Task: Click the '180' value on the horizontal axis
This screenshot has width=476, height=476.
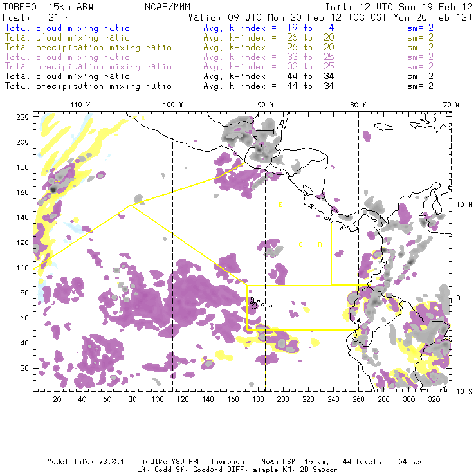Action: tap(258, 399)
